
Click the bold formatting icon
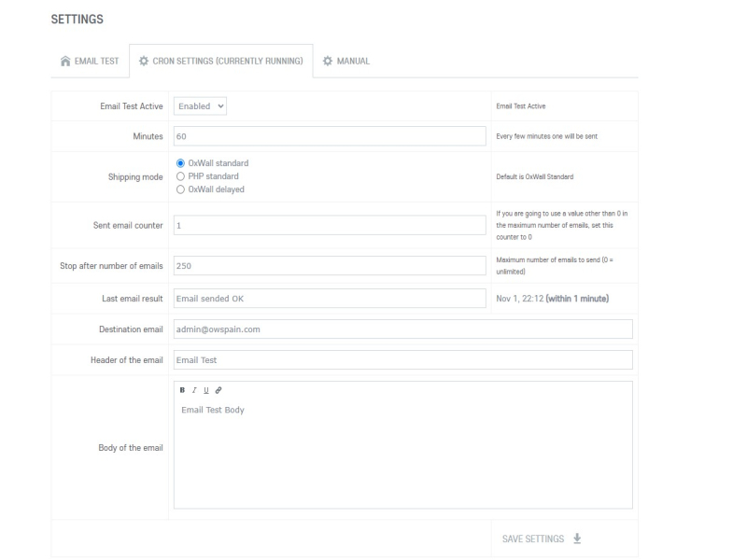tap(183, 390)
